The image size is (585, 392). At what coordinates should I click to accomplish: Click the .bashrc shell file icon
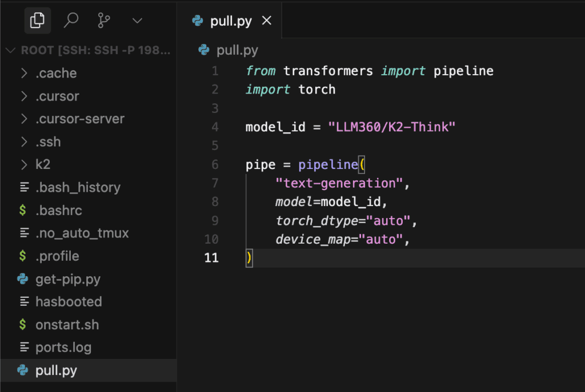tap(23, 210)
